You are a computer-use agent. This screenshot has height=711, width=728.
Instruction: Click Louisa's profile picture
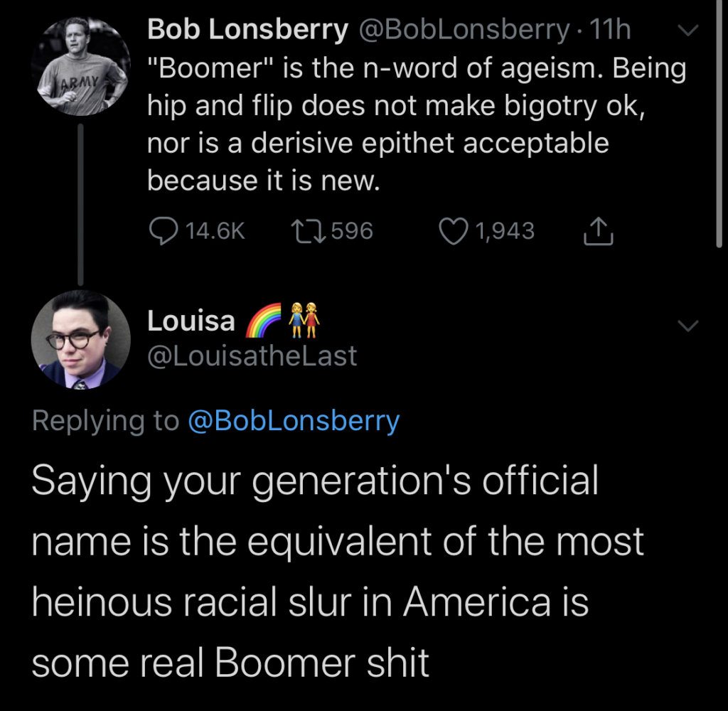(81, 341)
